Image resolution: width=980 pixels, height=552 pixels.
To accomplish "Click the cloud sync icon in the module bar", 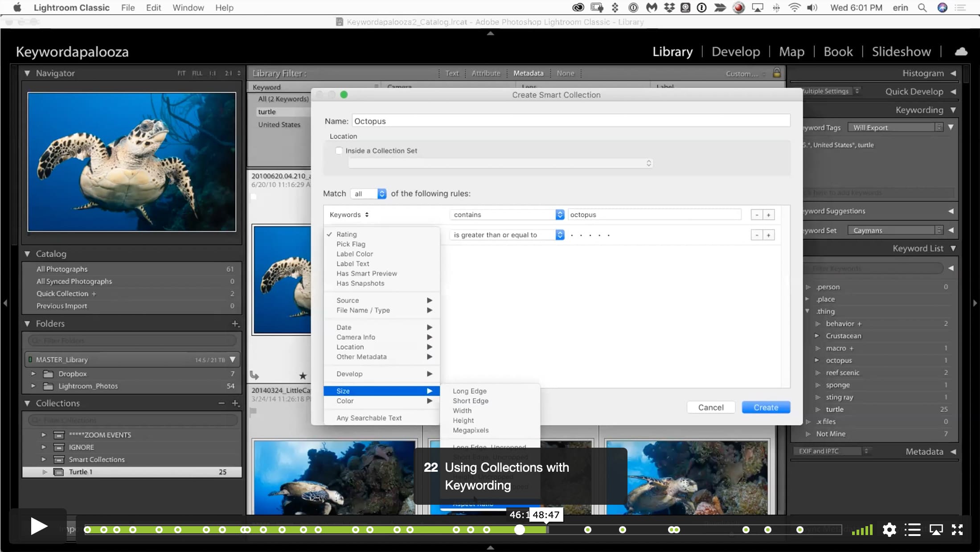I will (961, 52).
